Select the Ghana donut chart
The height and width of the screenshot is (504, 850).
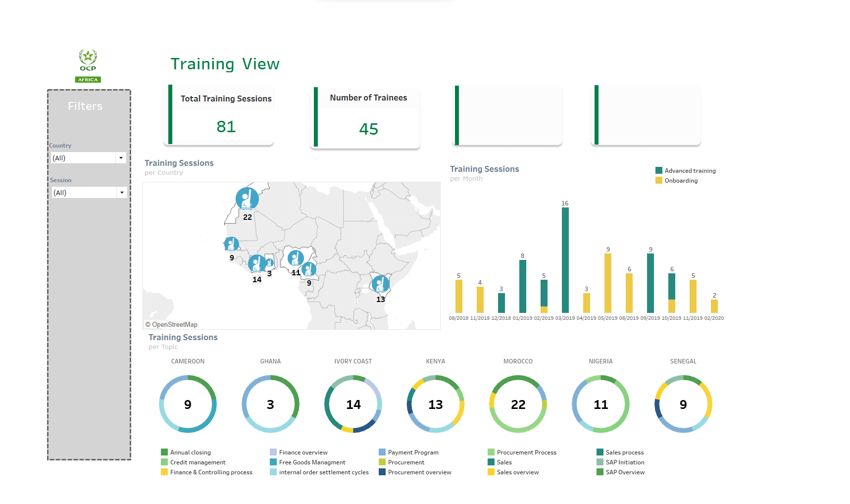270,404
